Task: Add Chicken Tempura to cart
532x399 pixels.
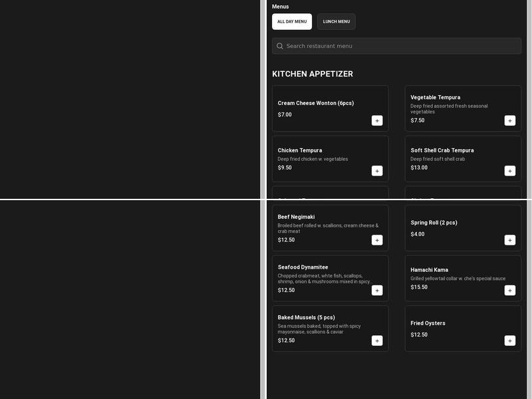Action: tap(377, 171)
